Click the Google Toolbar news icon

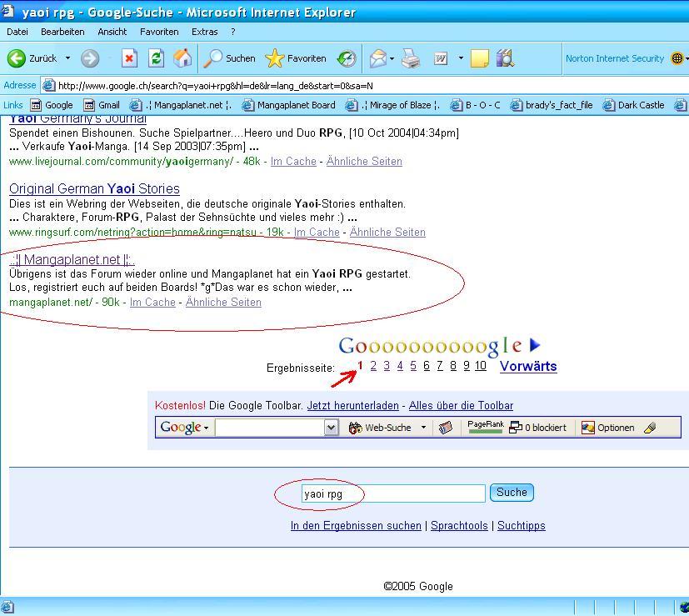(445, 428)
